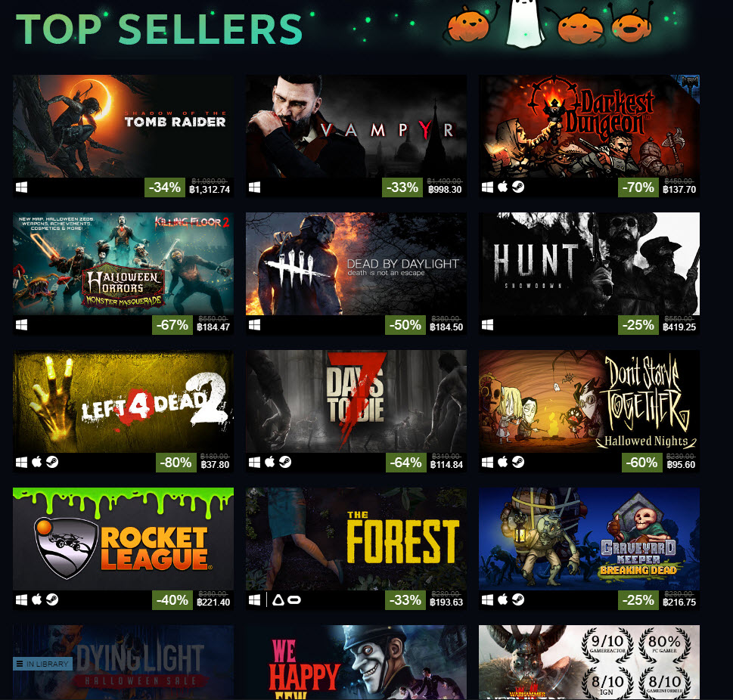Image resolution: width=733 pixels, height=700 pixels.
Task: Click the ฿221.40 price for Rocket League
Action: [x=213, y=602]
